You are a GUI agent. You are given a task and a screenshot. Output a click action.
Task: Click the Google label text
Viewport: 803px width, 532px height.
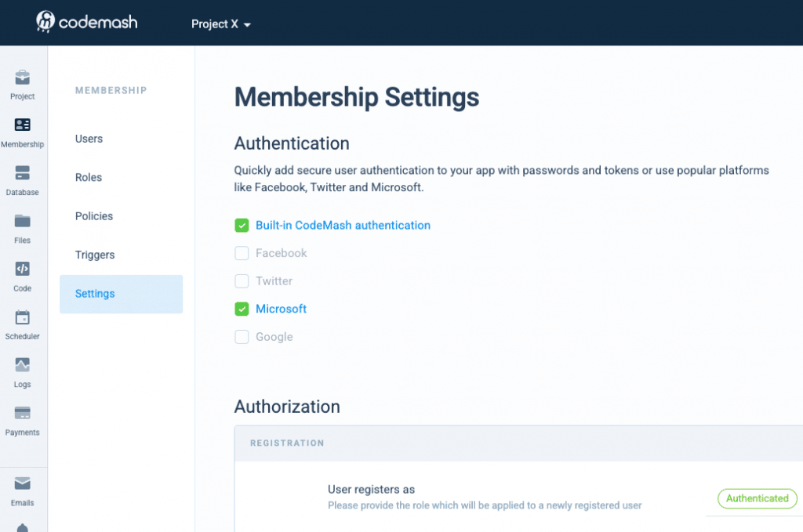pyautogui.click(x=274, y=337)
